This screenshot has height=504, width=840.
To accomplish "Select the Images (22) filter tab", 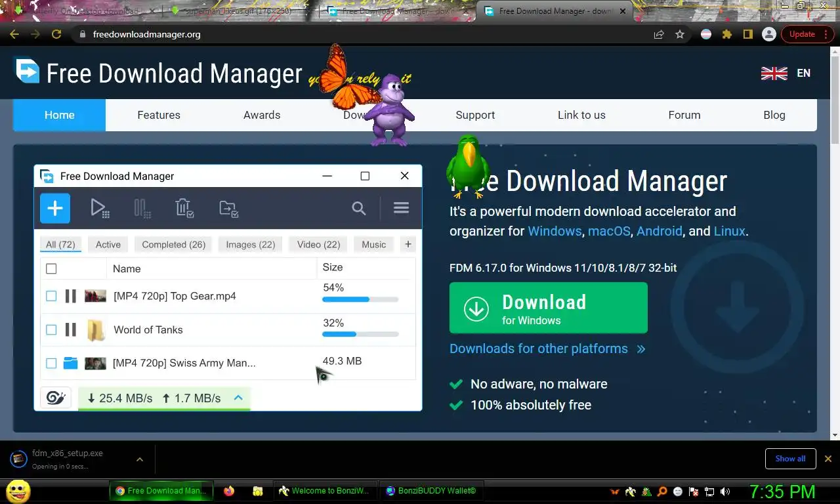I will point(251,245).
